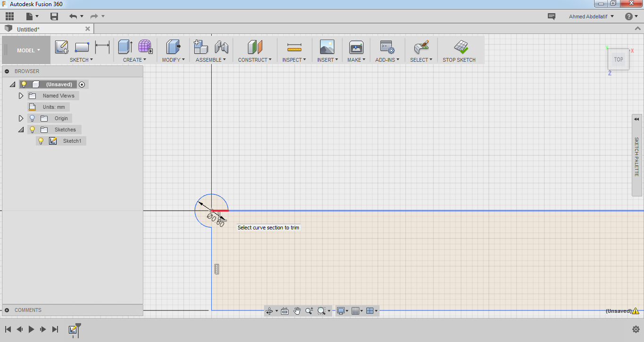Select the Create Sketch tool icon
Screen dimensions: 644x342
coord(62,47)
